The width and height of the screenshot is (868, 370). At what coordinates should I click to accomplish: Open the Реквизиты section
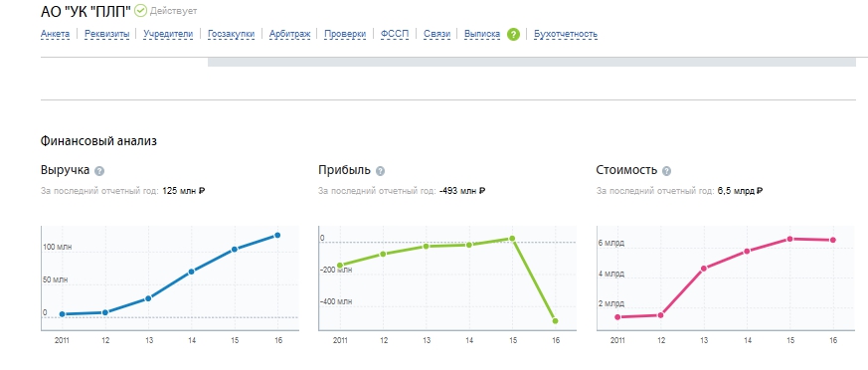(106, 35)
